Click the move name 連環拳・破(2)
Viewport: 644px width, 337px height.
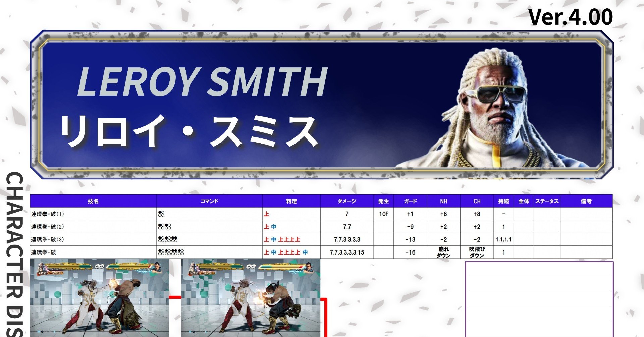[48, 227]
